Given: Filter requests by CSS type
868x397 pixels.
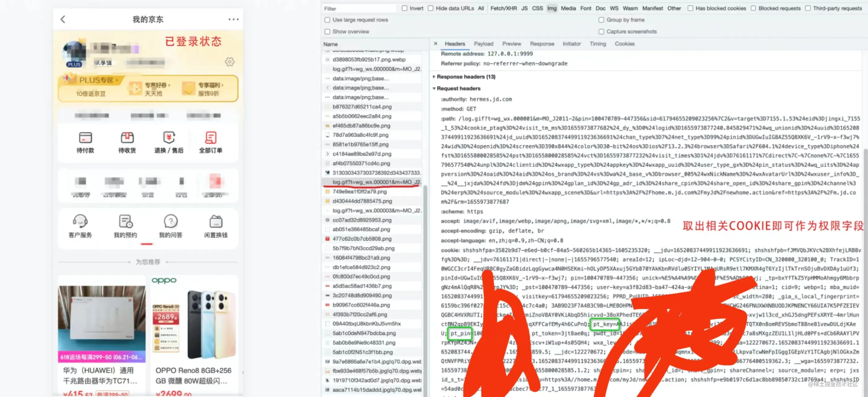Looking at the screenshot, I should click(537, 8).
